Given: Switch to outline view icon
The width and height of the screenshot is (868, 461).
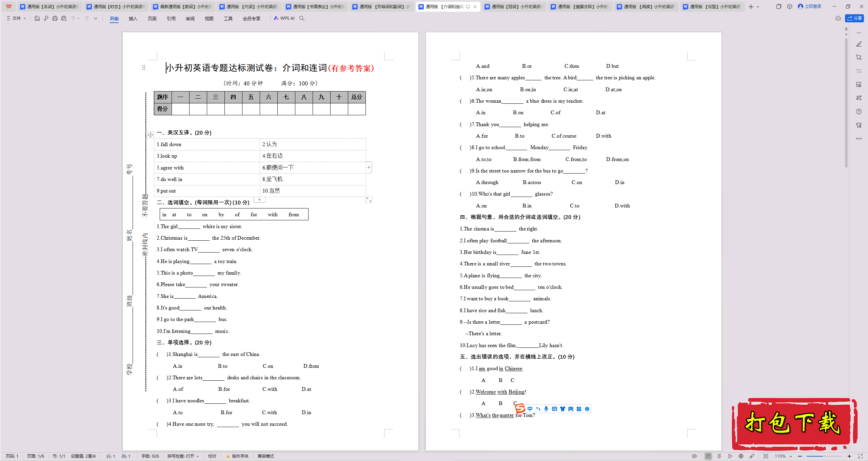Looking at the screenshot, I should point(719,456).
